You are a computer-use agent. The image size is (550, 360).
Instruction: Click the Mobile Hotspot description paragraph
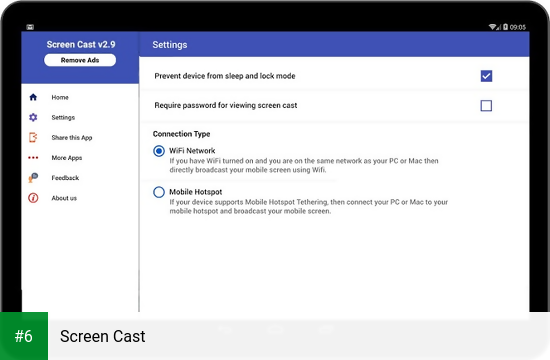point(309,206)
